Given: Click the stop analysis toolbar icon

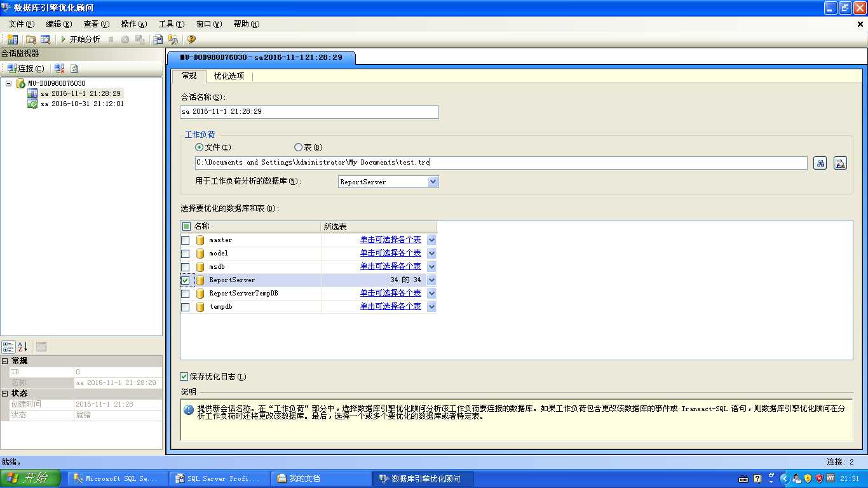Looking at the screenshot, I should 111,39.
